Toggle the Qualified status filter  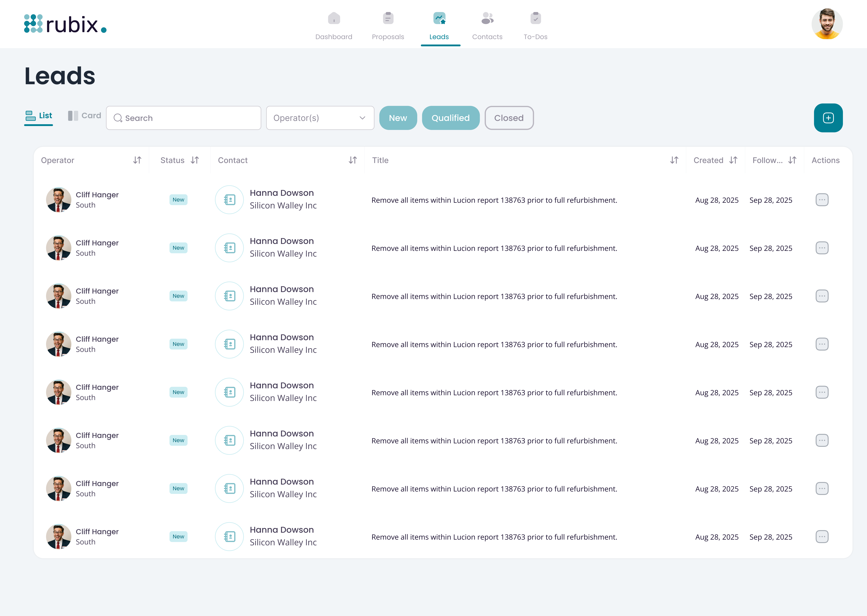[451, 118]
